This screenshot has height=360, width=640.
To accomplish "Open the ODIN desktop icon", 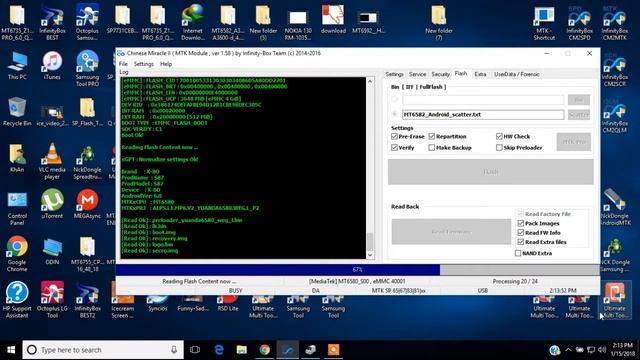I will point(52,251).
